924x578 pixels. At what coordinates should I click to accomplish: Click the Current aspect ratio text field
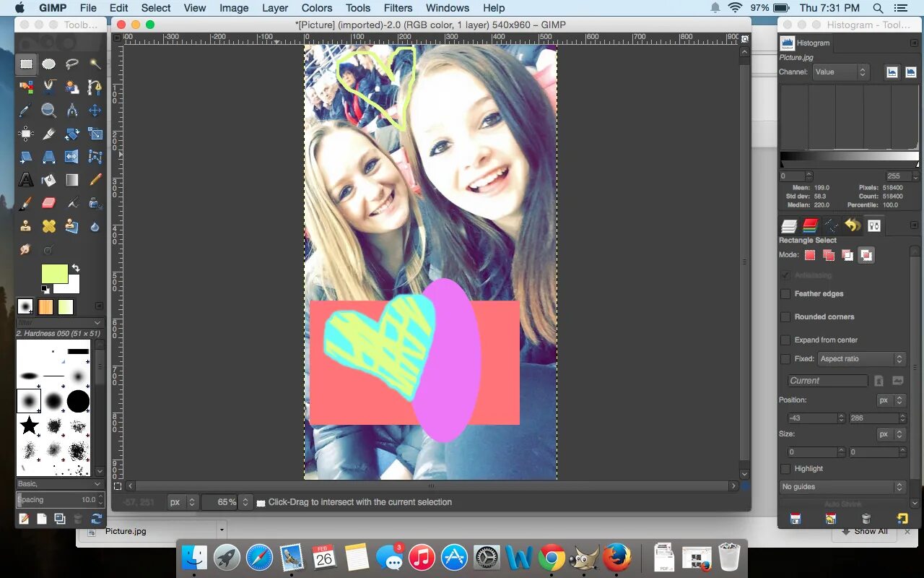[x=827, y=381]
